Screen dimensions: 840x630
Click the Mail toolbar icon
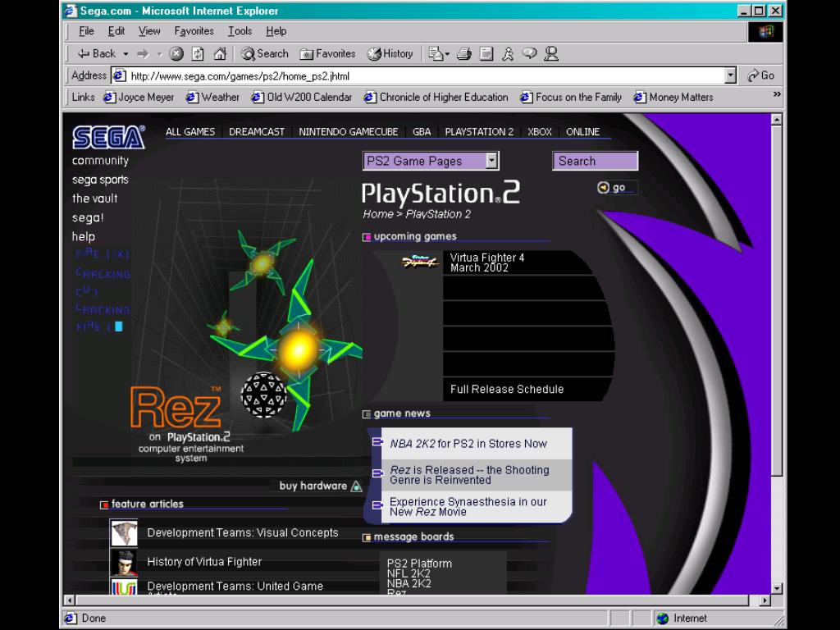[x=436, y=53]
